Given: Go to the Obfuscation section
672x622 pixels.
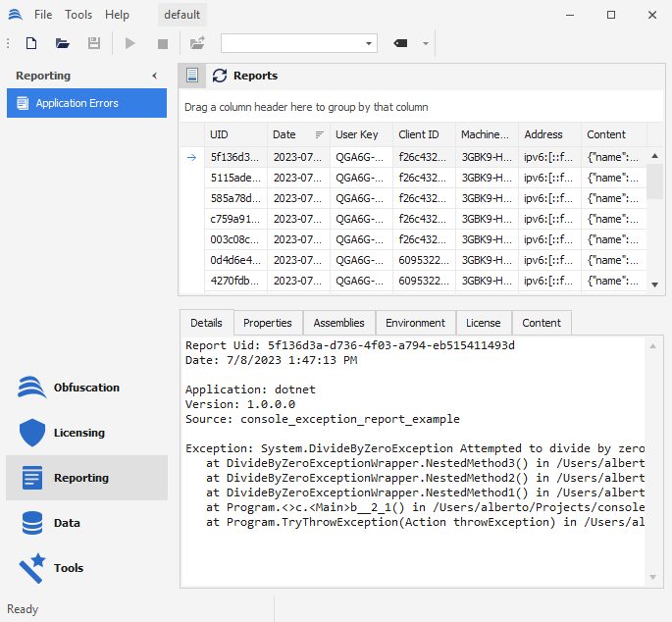Looking at the screenshot, I should pos(86,388).
